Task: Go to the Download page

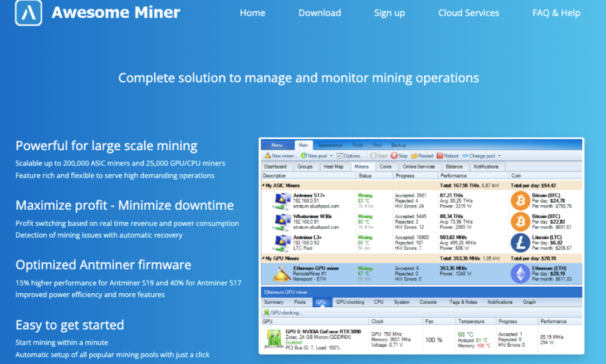Action: coord(320,13)
